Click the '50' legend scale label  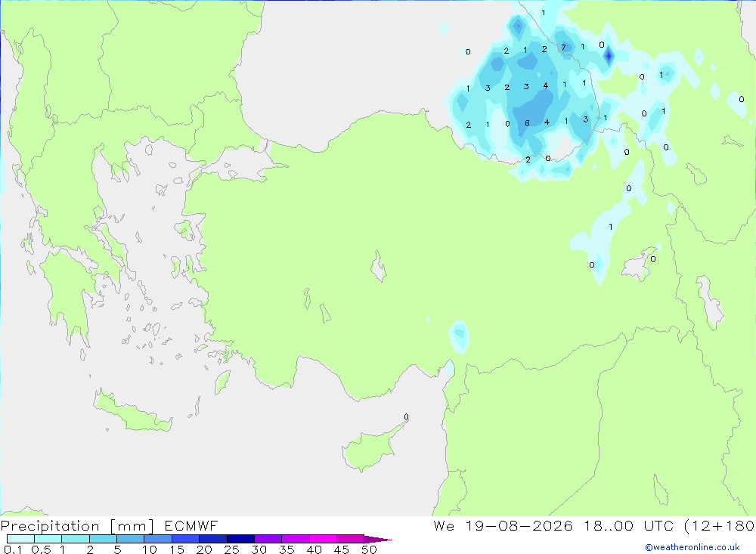369,549
